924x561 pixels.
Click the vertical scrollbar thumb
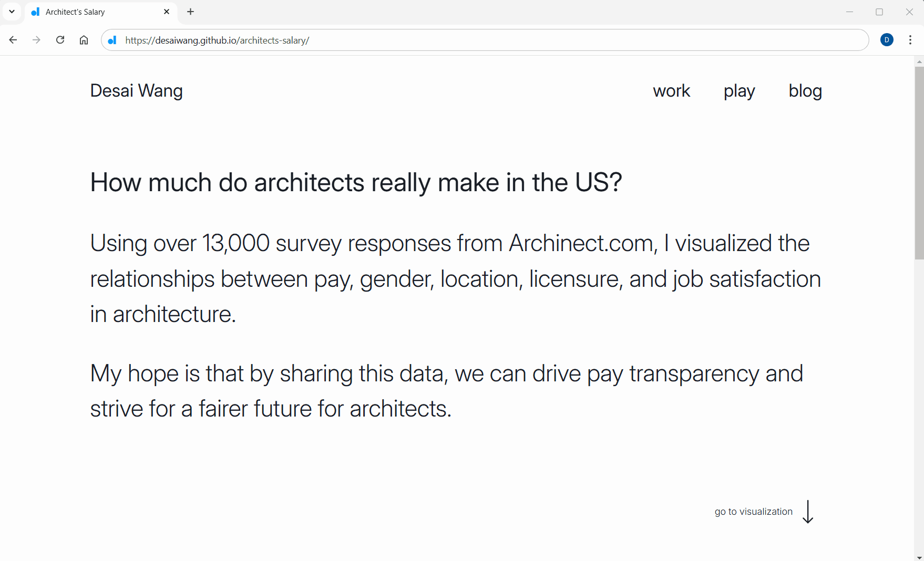click(919, 163)
